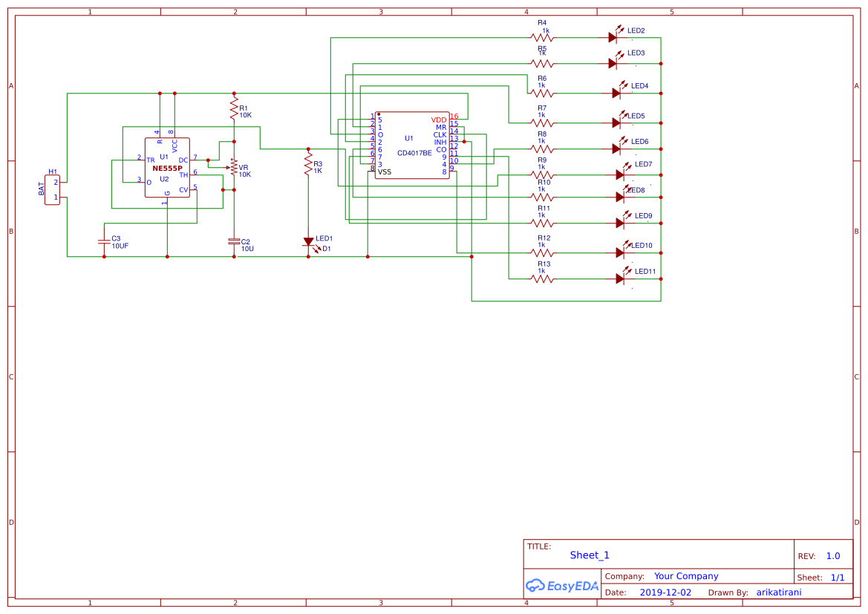Select the R5 resistor symbol

click(542, 64)
